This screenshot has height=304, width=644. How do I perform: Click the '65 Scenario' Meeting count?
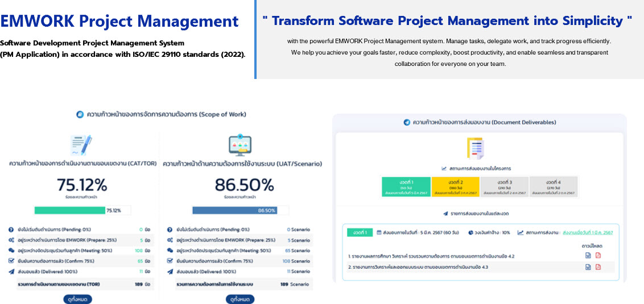coord(298,250)
